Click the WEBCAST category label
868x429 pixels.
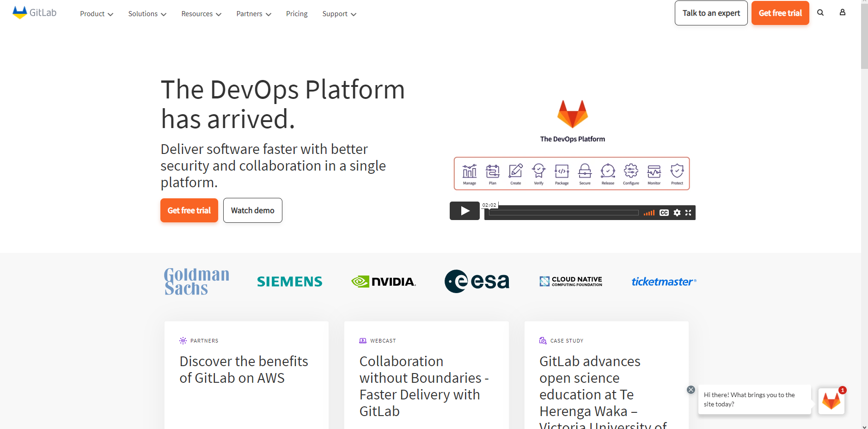[x=383, y=341]
